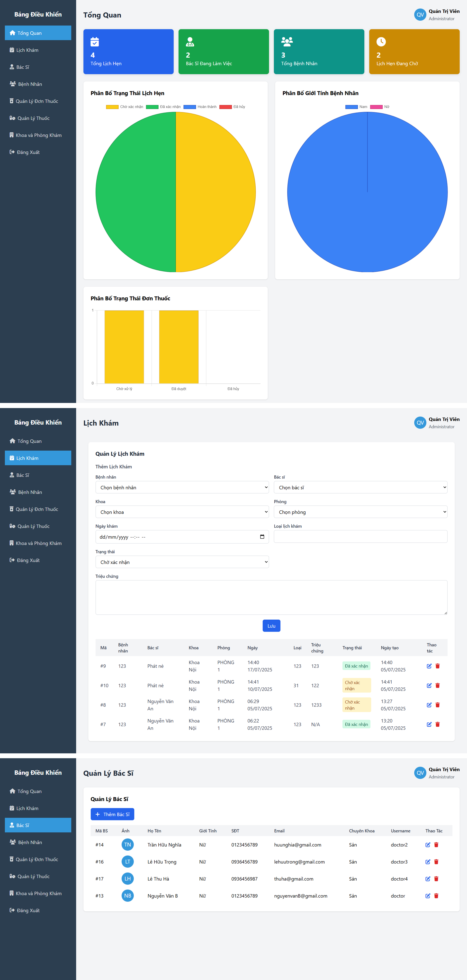Click the prescription icon for Quản Lý Đơn Thuốc
Viewport: 467px width, 980px height.
(x=12, y=101)
